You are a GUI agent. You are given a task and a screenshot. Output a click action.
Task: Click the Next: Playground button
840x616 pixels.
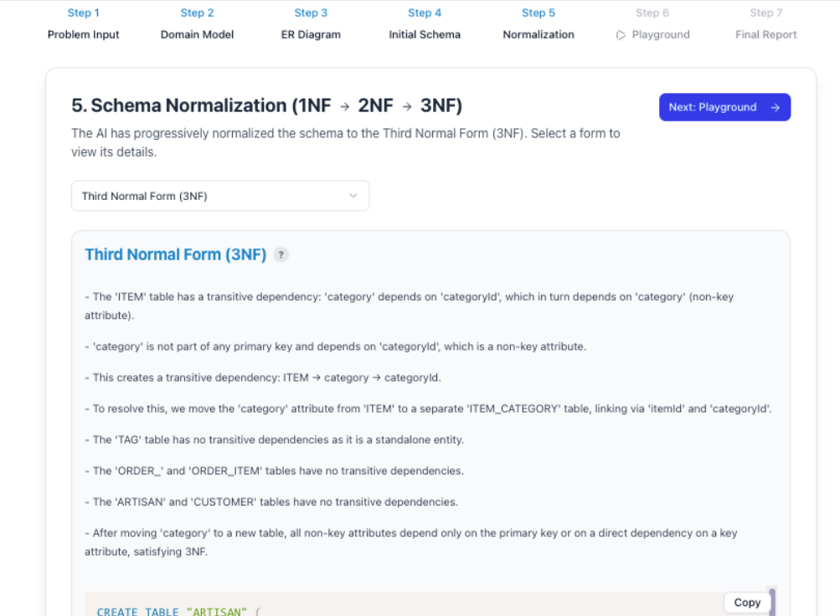tap(724, 107)
